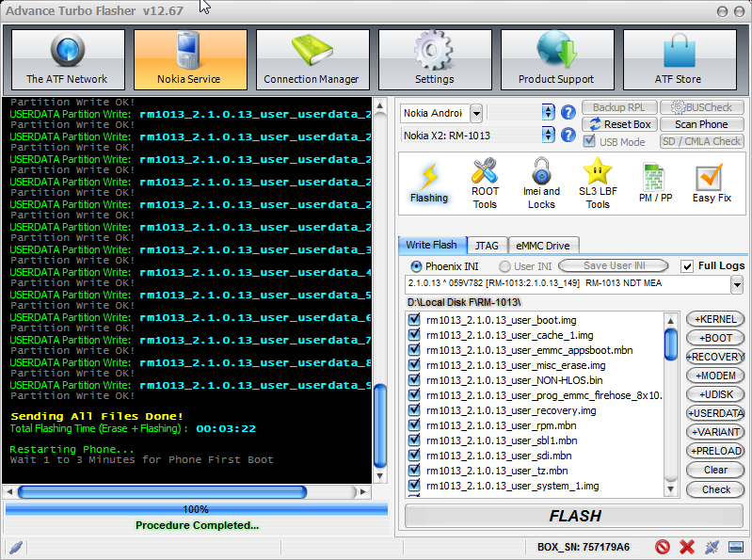Screen dimensions: 752x560
Task: Uncheck the user_misc_erase.img file
Action: tap(414, 365)
